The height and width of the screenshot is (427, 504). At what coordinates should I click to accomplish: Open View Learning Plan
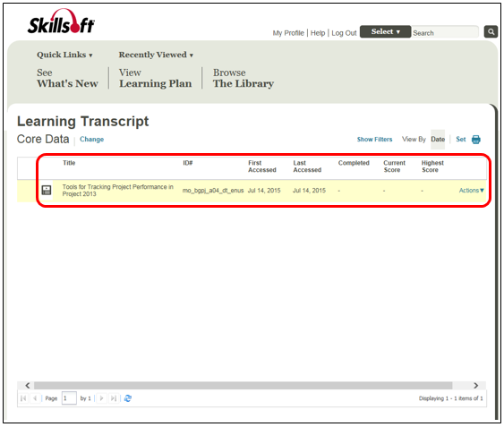coord(155,78)
